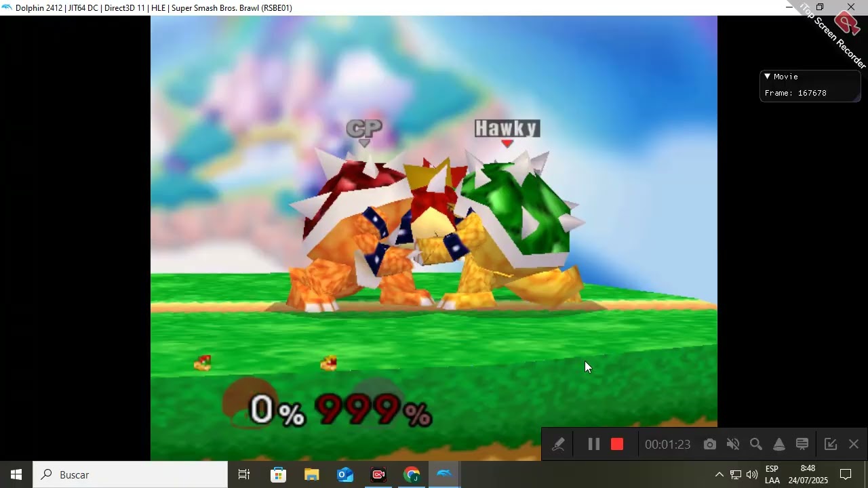Open the recorder's pen annotation tool
Image resolution: width=868 pixels, height=488 pixels.
(558, 445)
